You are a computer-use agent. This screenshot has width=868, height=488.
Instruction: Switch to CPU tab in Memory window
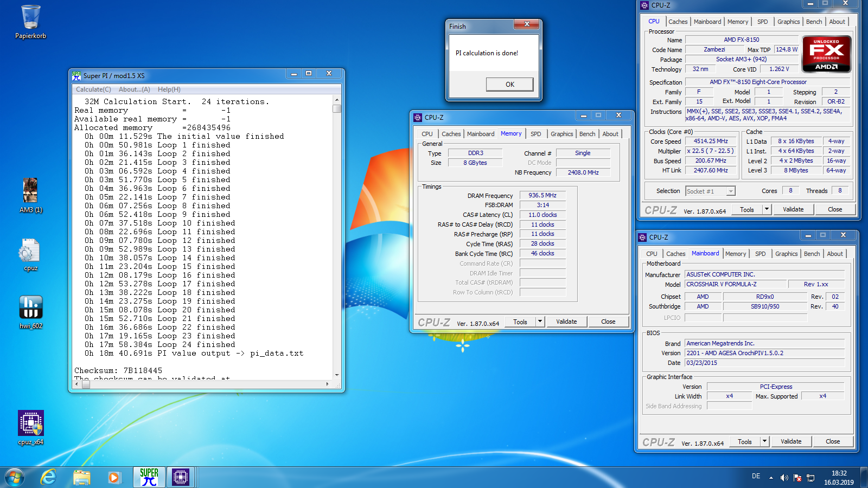click(427, 134)
